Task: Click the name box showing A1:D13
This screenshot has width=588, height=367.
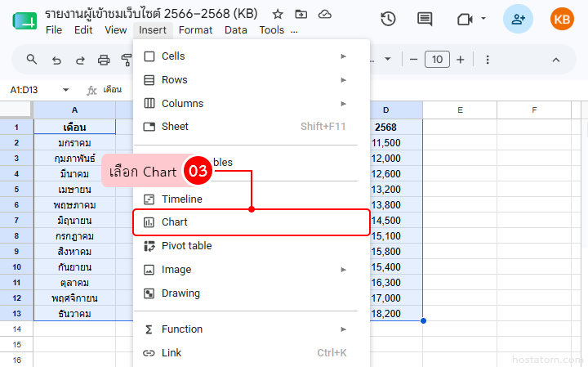Action: [x=24, y=90]
